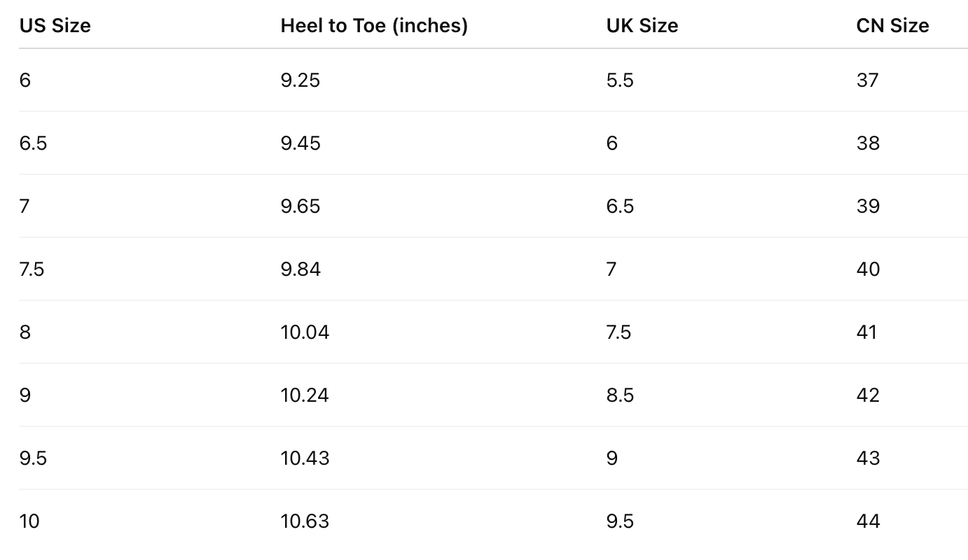Click the US Size column header

tap(55, 26)
